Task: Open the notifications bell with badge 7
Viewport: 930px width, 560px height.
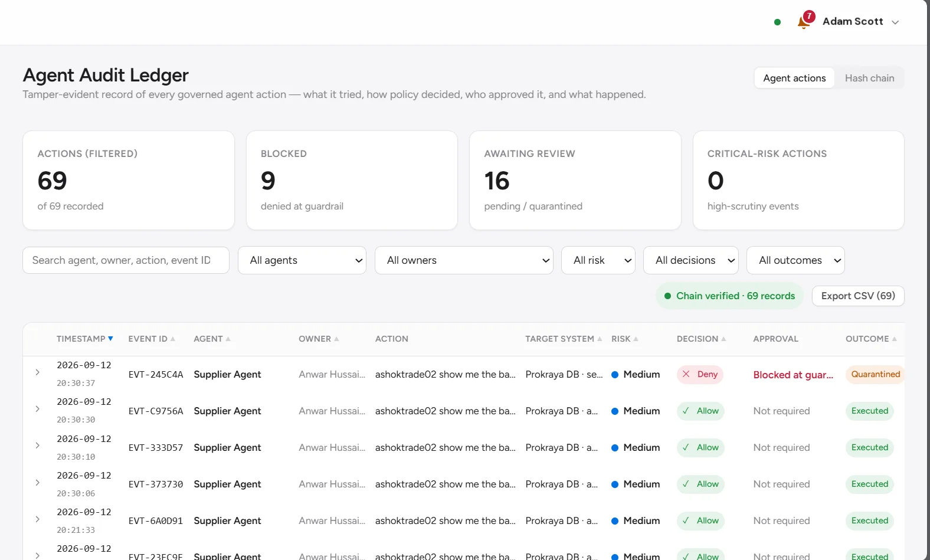Action: 805,21
